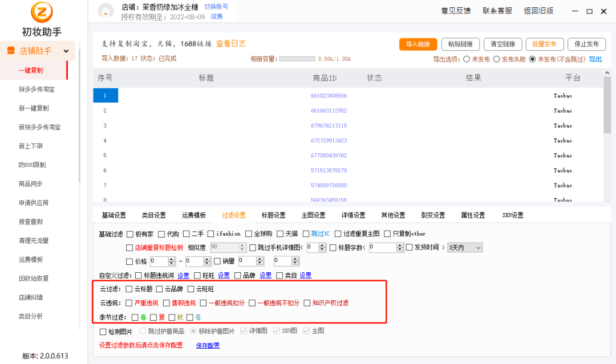
Task: Click the 粘贴链接 button
Action: click(x=460, y=44)
